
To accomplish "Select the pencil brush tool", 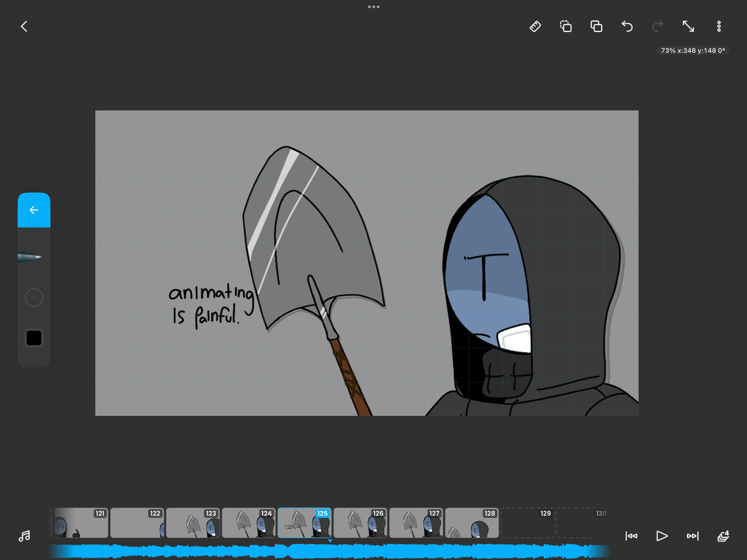I will coord(30,257).
